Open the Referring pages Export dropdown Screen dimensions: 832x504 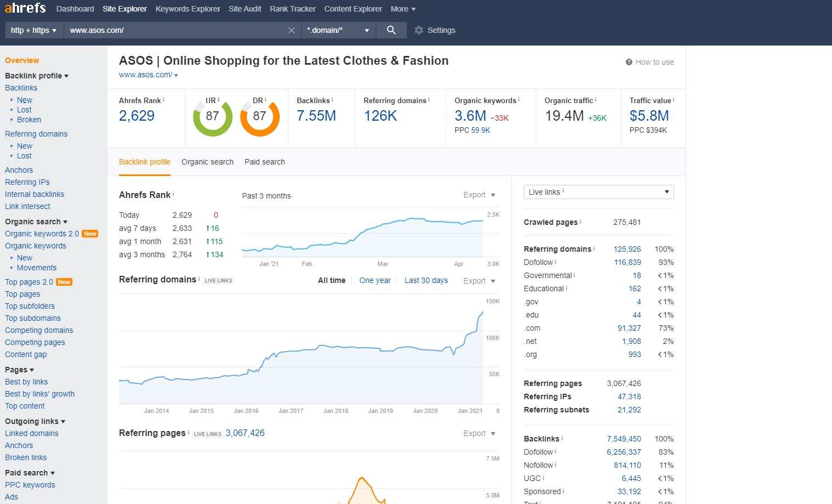click(x=479, y=433)
